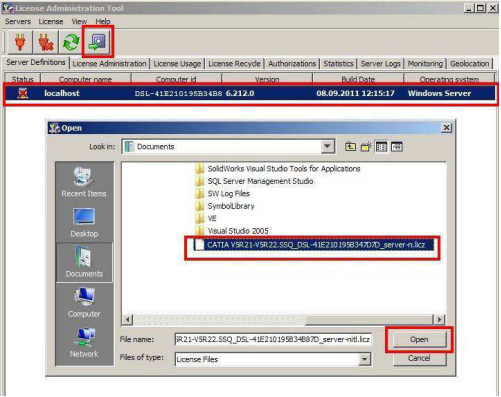This screenshot has width=501, height=397.
Task: Click the disconnect server plug icon
Action: pos(46,42)
